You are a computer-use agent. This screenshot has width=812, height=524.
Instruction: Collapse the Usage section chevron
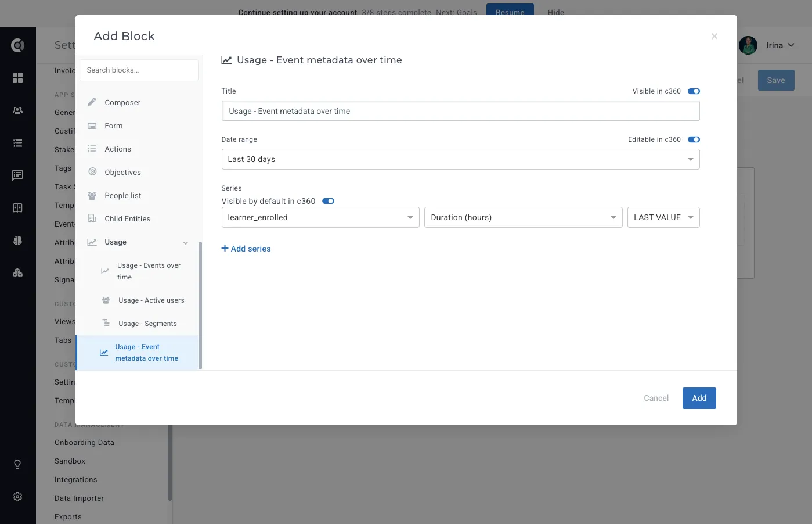(186, 243)
